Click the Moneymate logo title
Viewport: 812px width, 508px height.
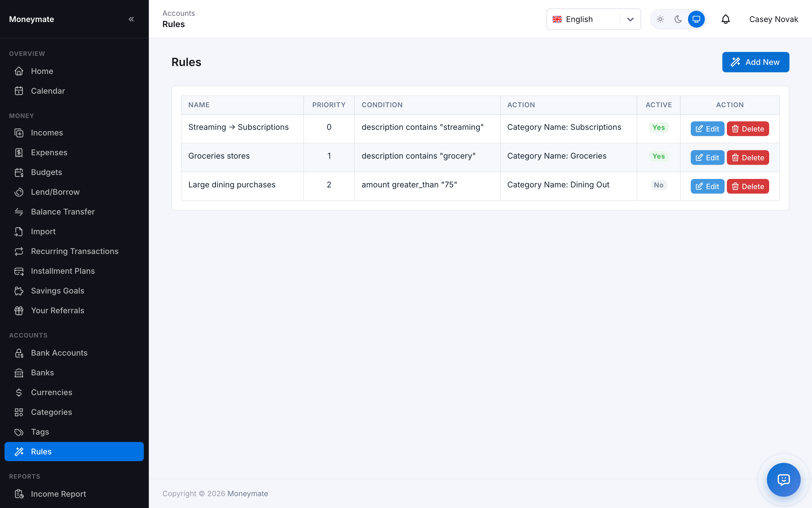(x=32, y=19)
